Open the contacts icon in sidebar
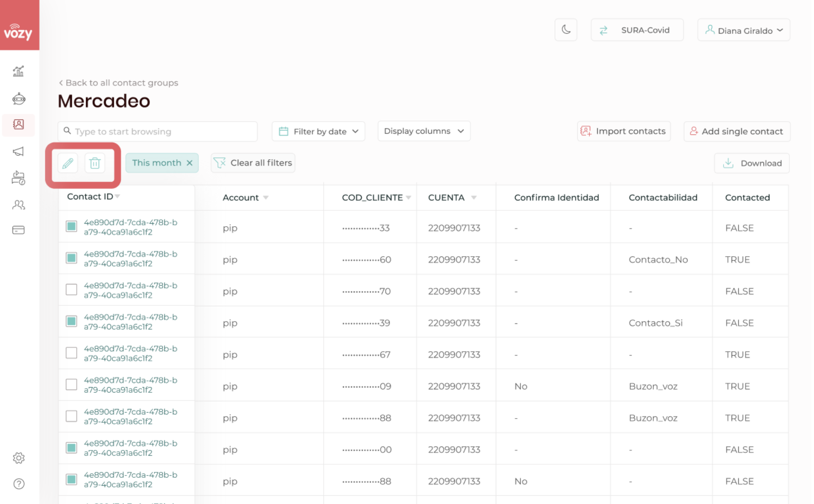The image size is (814, 504). [19, 124]
